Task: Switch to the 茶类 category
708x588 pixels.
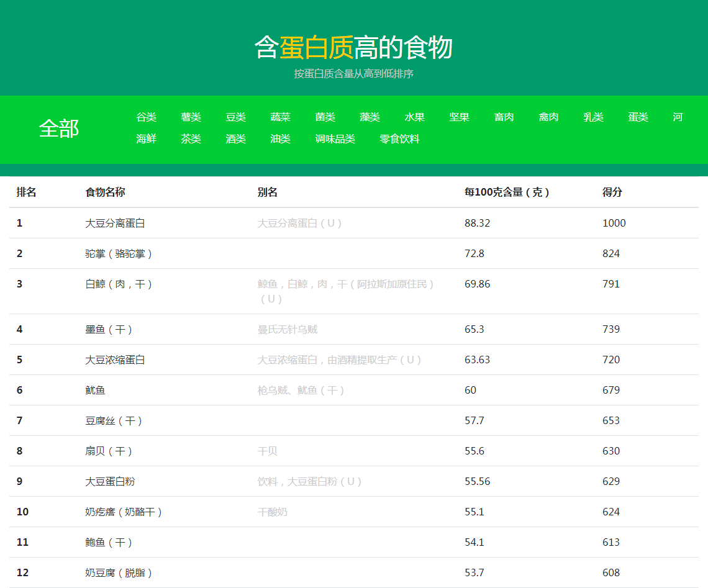Action: tap(191, 139)
